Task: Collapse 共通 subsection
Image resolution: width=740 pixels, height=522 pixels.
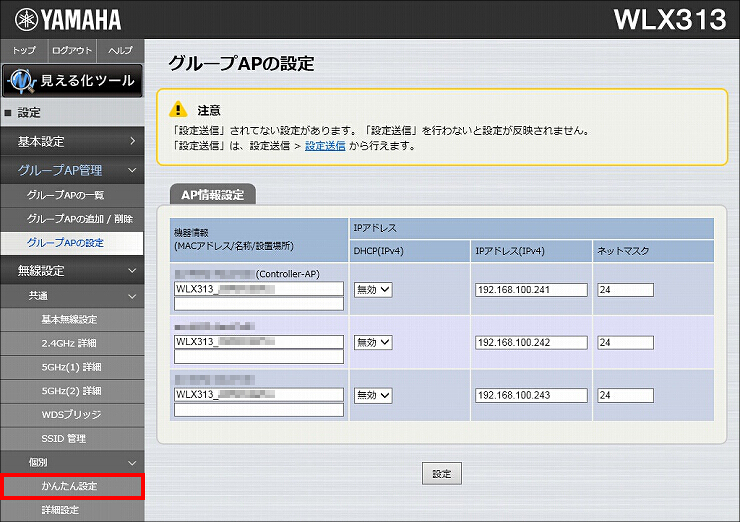Action: 72,296
